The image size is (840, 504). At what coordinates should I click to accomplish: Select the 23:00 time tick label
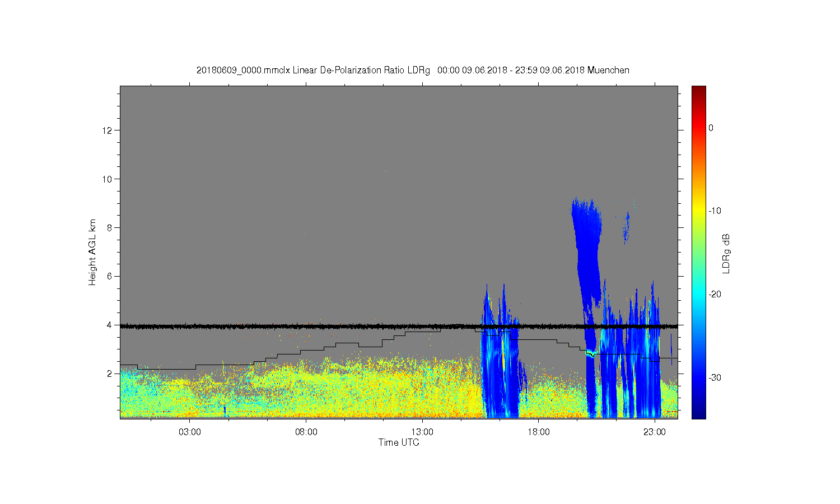(x=655, y=432)
